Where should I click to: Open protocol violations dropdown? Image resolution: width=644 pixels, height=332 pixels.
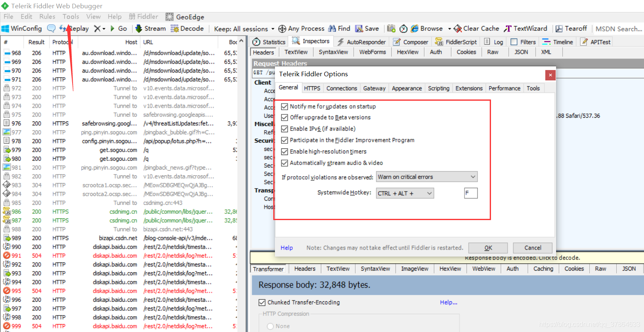pos(427,177)
